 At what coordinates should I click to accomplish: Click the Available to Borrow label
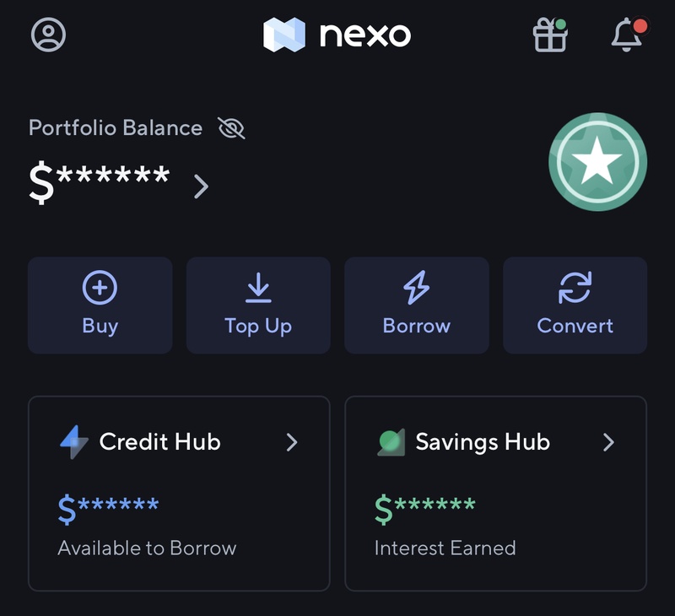coord(147,548)
